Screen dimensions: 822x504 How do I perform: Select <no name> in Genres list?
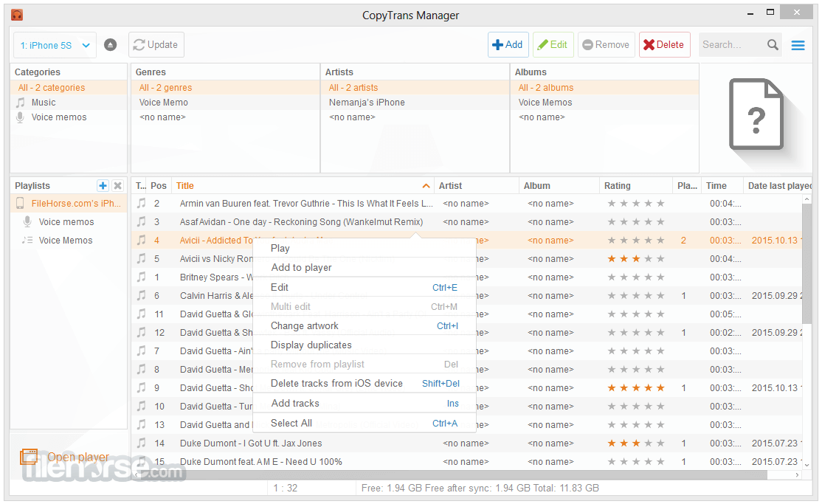225,117
